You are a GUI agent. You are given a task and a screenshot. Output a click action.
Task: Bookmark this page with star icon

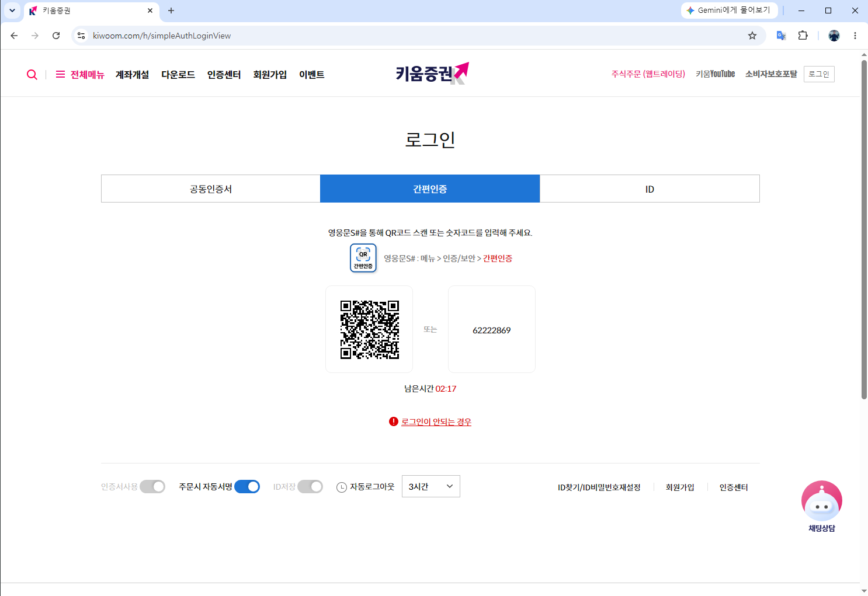pos(752,36)
